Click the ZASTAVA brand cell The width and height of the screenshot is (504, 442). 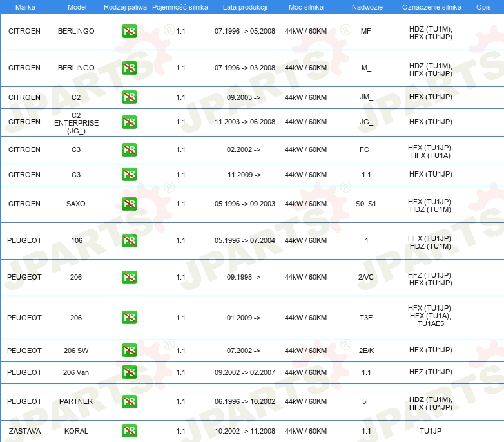coord(24,430)
